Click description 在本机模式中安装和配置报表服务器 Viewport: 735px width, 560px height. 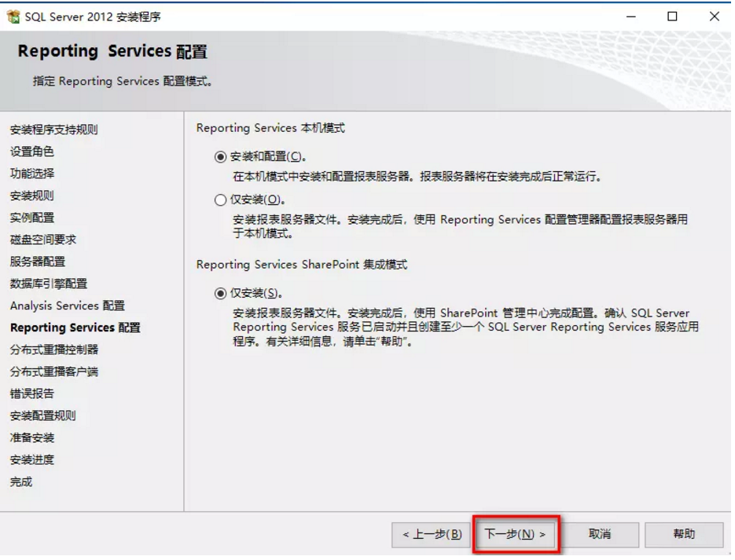point(417,177)
